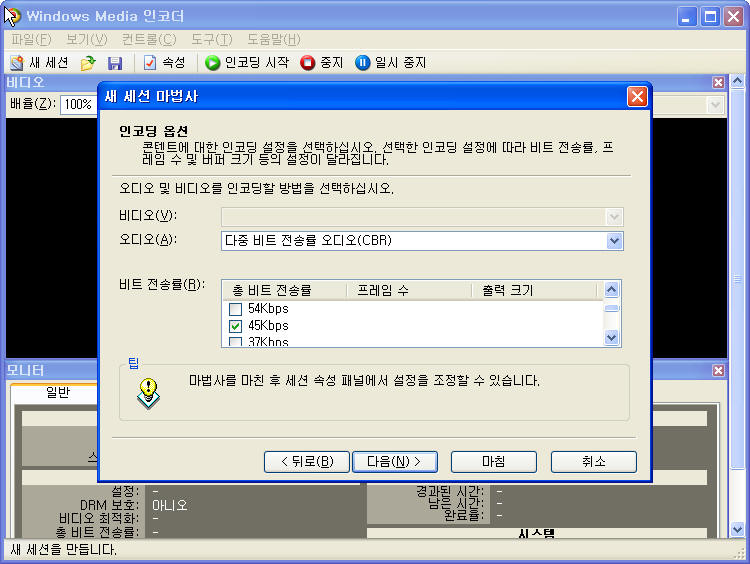Click the Cancel (취소) button

tap(594, 462)
